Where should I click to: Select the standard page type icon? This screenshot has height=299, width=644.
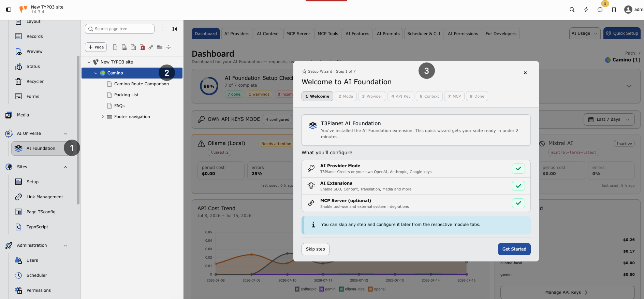115,47
